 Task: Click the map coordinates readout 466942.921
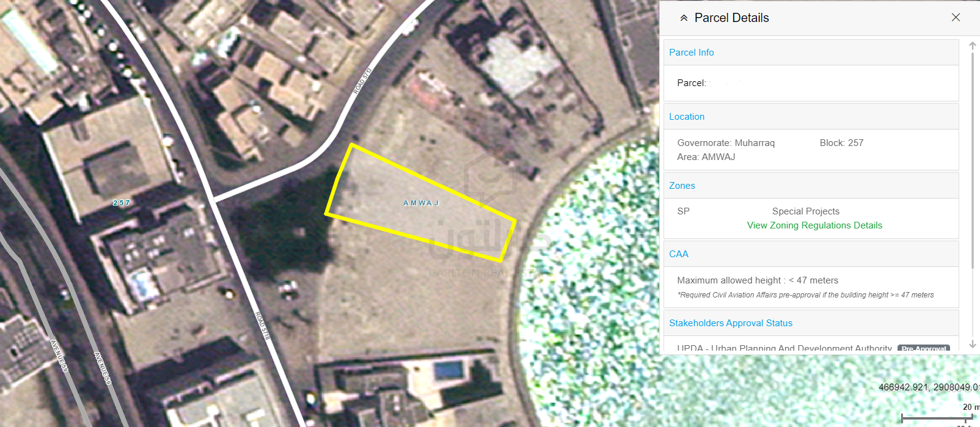(x=929, y=387)
